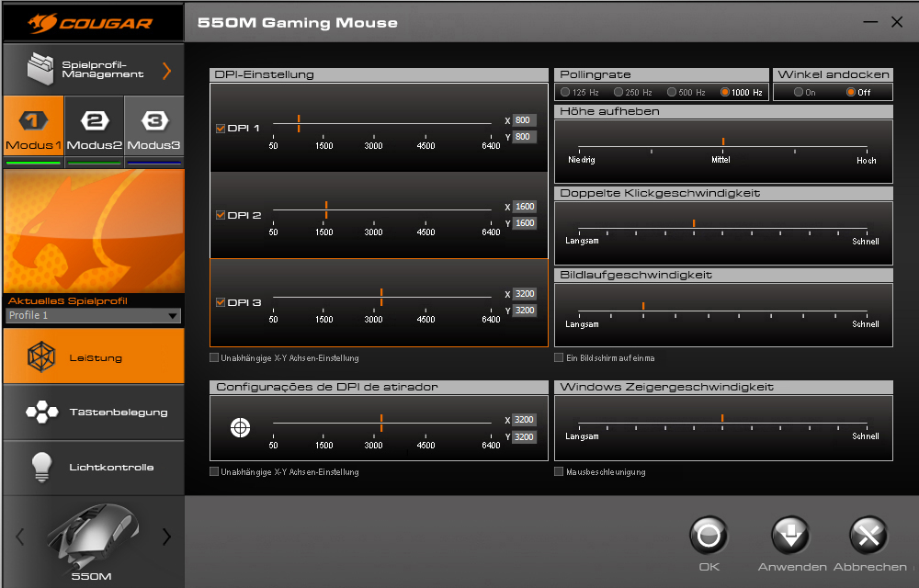Select 1000 Hz polling rate
The height and width of the screenshot is (588, 919).
(725, 92)
